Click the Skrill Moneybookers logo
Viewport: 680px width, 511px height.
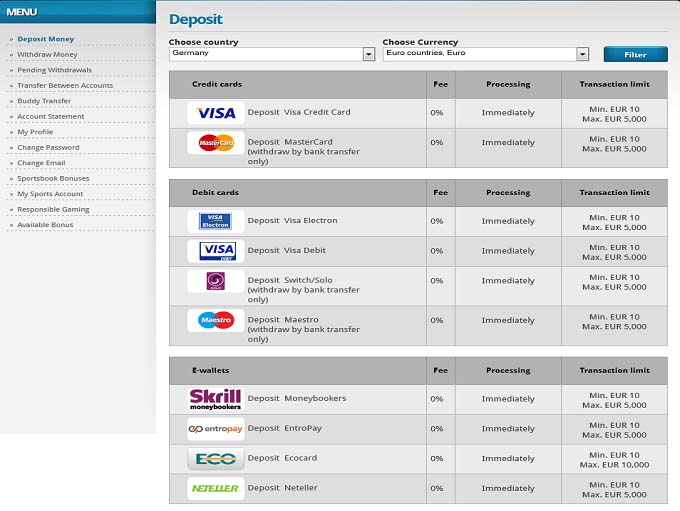(215, 399)
